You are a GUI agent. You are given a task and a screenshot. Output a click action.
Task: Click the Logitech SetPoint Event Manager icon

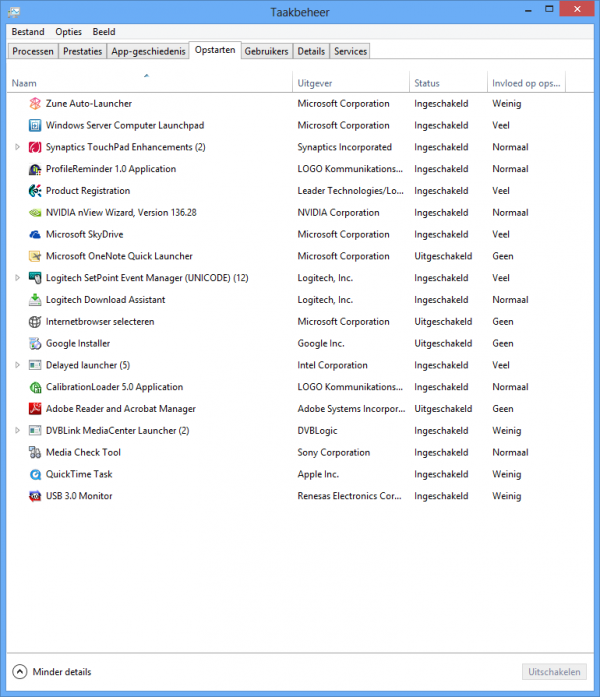35,278
